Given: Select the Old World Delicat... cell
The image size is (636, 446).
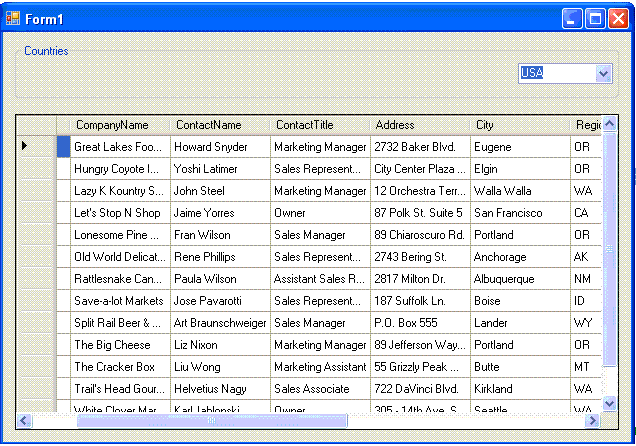Looking at the screenshot, I should 120,256.
